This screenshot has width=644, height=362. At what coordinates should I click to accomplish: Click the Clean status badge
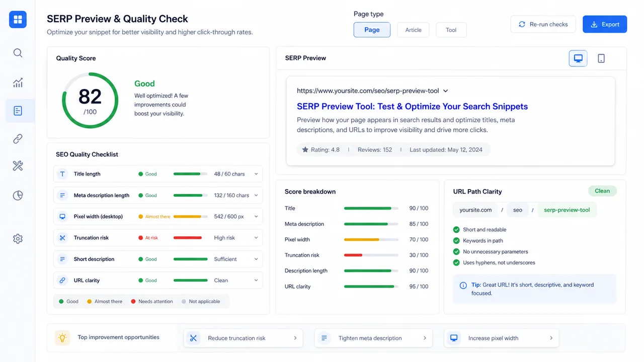[x=602, y=191]
